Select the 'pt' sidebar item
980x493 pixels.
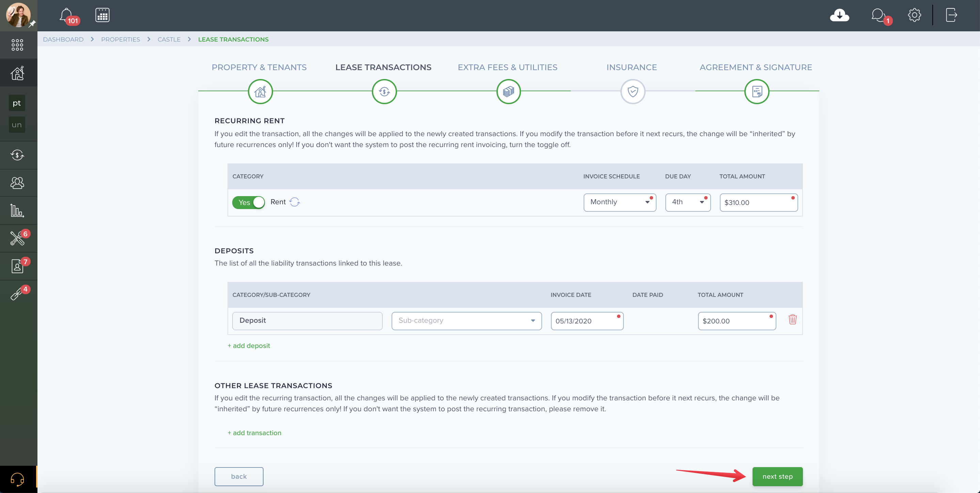17,103
